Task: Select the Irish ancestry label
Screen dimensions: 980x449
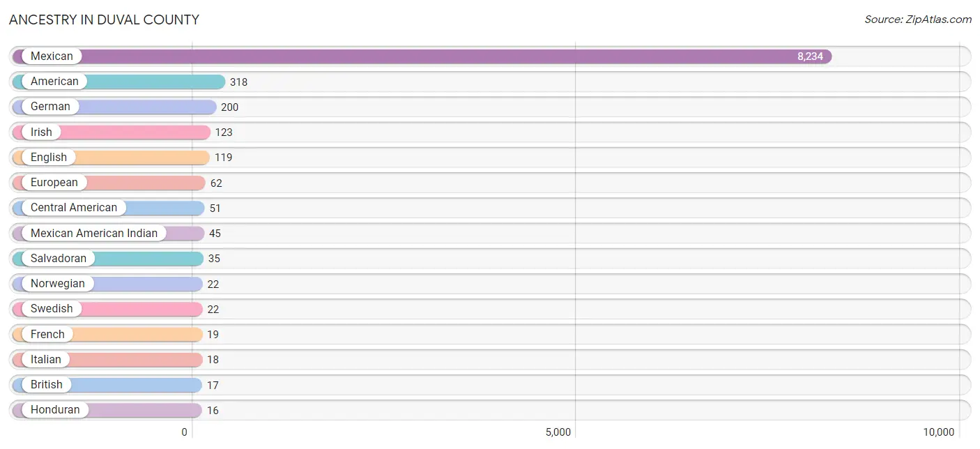Action: [x=41, y=132]
